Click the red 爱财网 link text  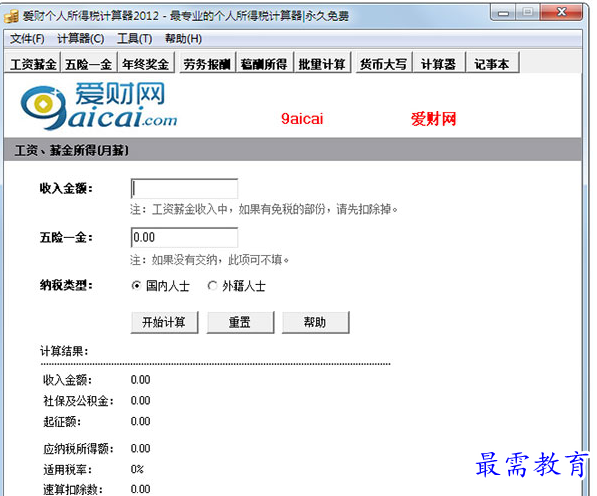tap(433, 119)
